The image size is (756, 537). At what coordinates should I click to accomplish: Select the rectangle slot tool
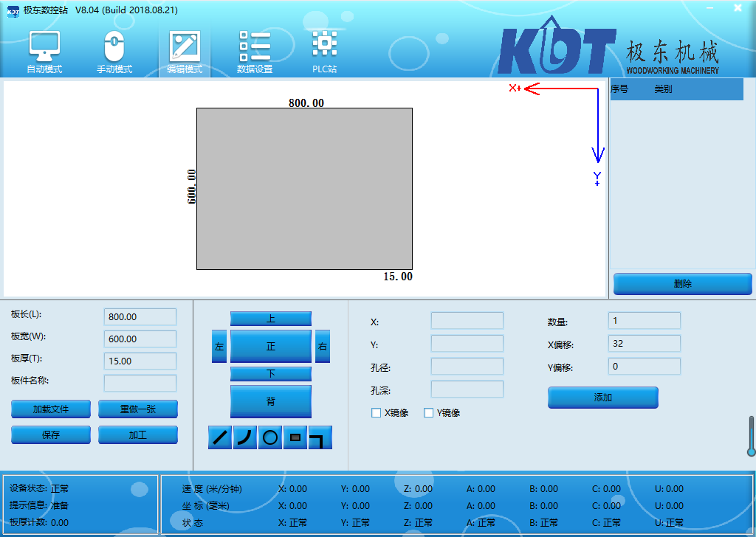pos(295,437)
